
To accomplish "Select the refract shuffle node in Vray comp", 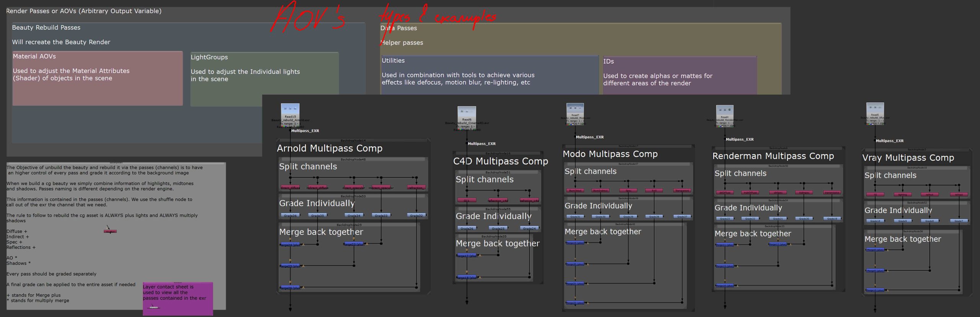I will pyautogui.click(x=959, y=194).
